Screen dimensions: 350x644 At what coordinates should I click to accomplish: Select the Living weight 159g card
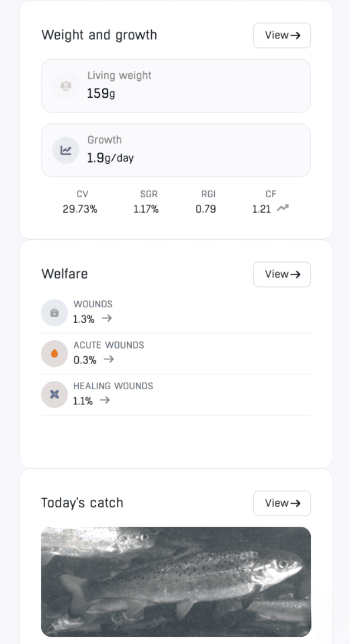pyautogui.click(x=176, y=86)
